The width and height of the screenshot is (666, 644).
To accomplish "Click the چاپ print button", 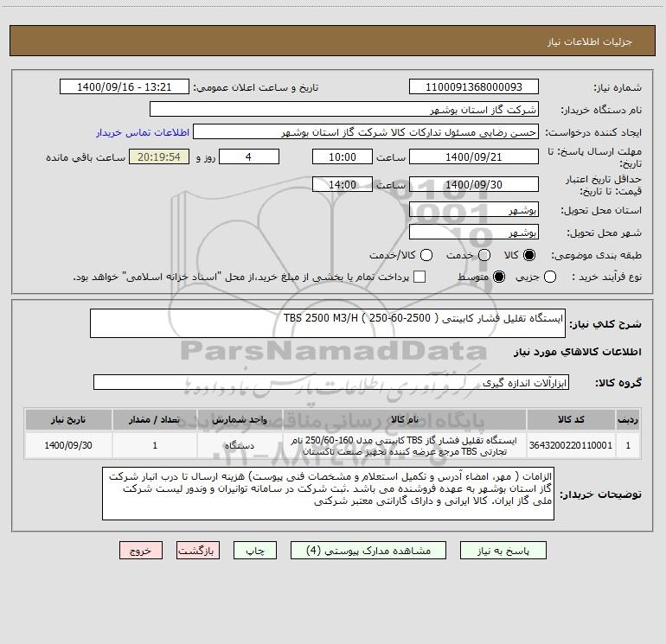I will [x=255, y=551].
